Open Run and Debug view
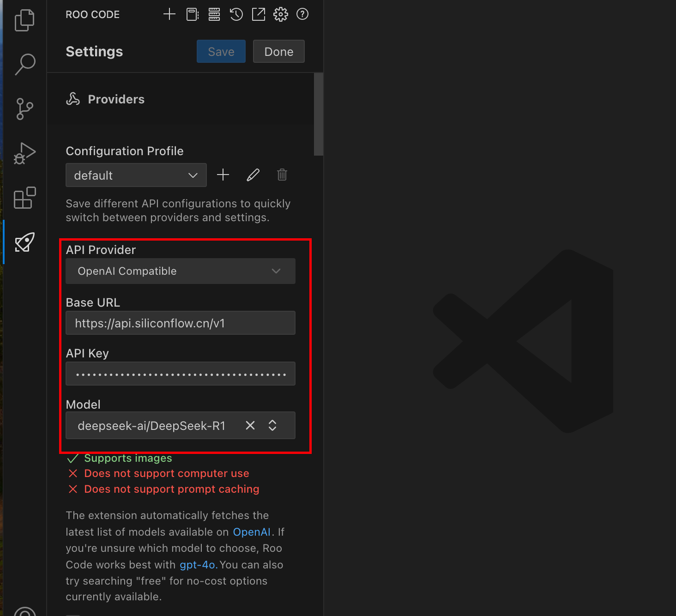This screenshot has height=616, width=676. point(25,153)
